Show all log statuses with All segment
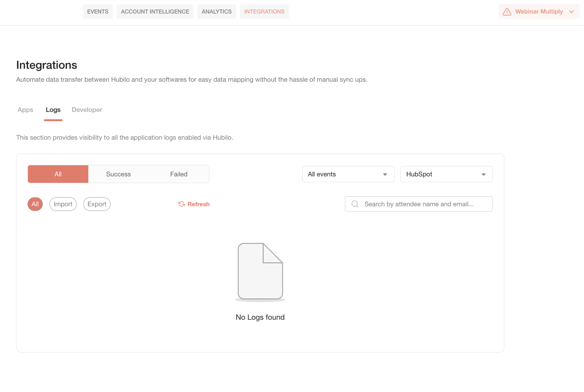The height and width of the screenshot is (392, 584). coord(58,174)
